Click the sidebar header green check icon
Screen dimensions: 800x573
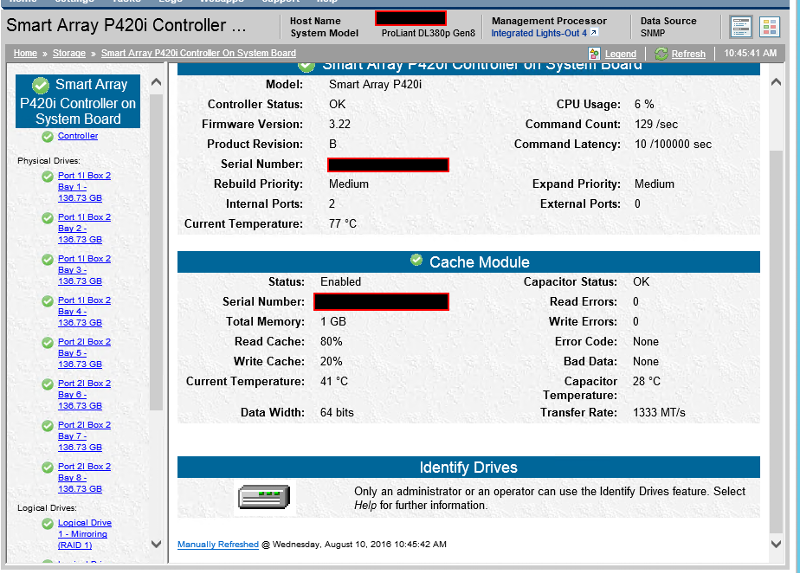tap(40, 85)
